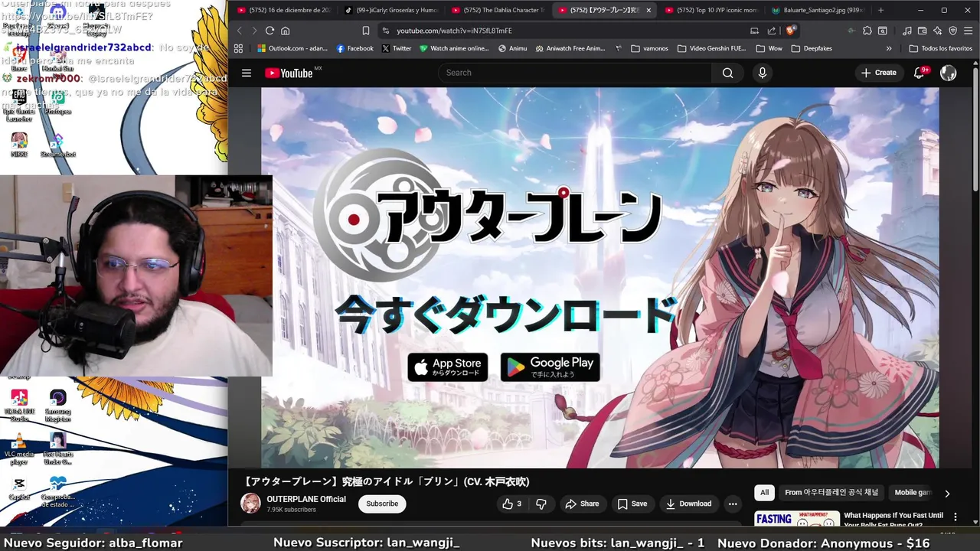Open Todos los favoritos folder
Screen dimensions: 980x551
(x=940, y=48)
